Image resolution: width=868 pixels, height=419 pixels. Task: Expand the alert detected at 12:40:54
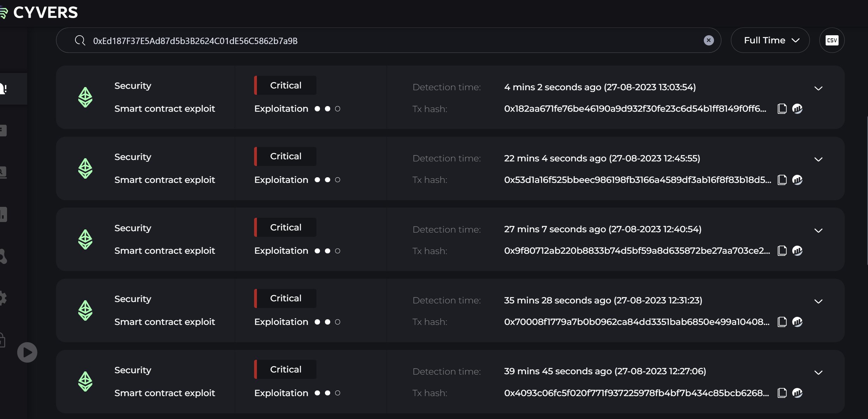tap(818, 230)
